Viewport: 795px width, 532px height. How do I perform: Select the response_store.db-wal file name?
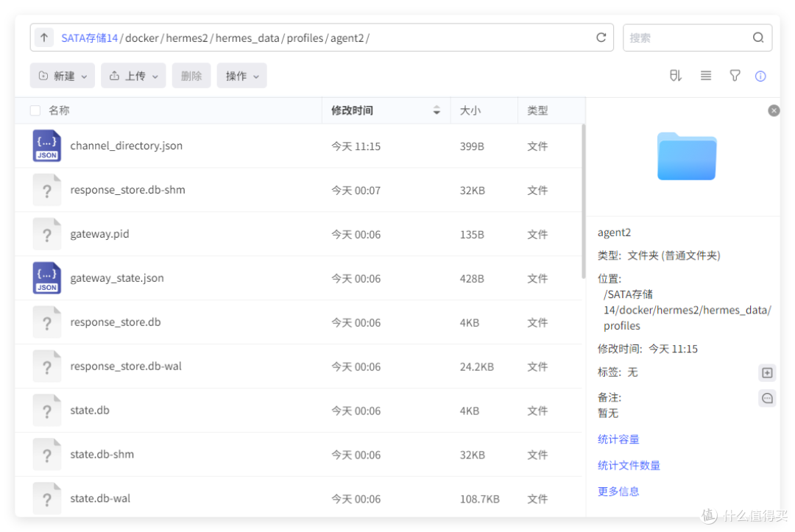(x=126, y=366)
